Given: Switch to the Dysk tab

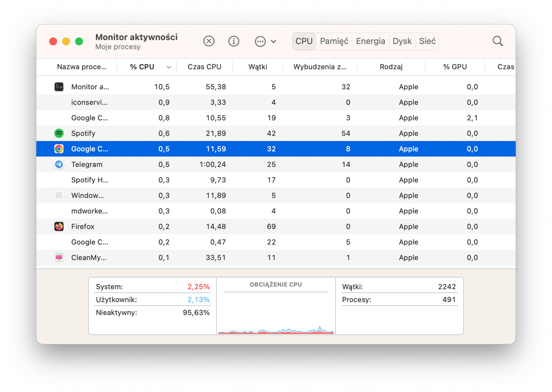Looking at the screenshot, I should point(402,41).
